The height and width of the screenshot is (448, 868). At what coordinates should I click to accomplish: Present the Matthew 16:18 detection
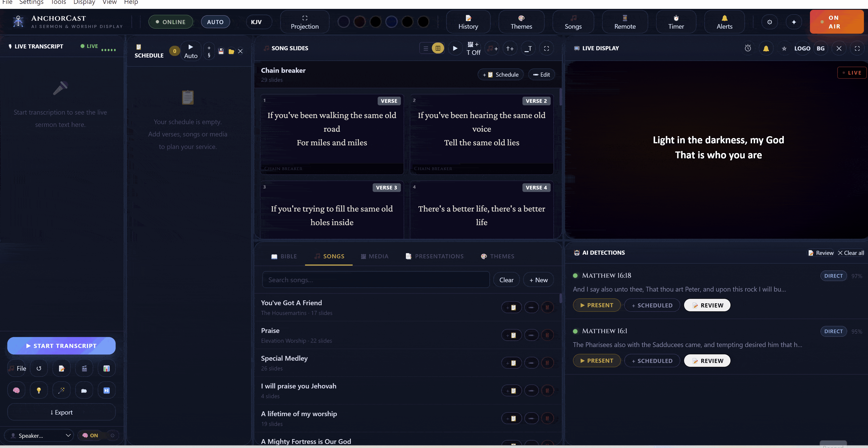click(596, 305)
